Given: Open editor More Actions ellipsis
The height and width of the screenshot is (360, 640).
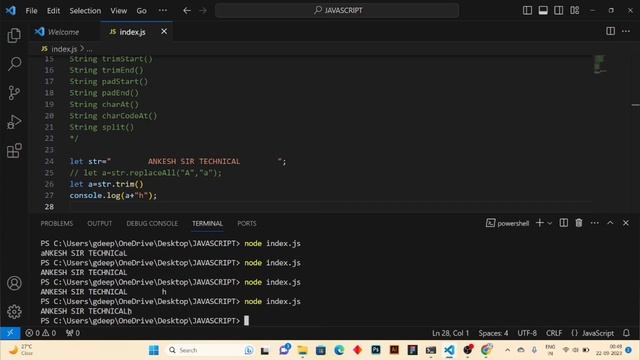Looking at the screenshot, I should (x=626, y=31).
